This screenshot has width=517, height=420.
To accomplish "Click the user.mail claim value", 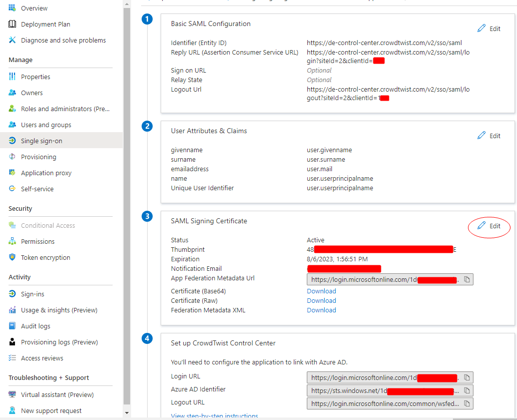I will (319, 169).
